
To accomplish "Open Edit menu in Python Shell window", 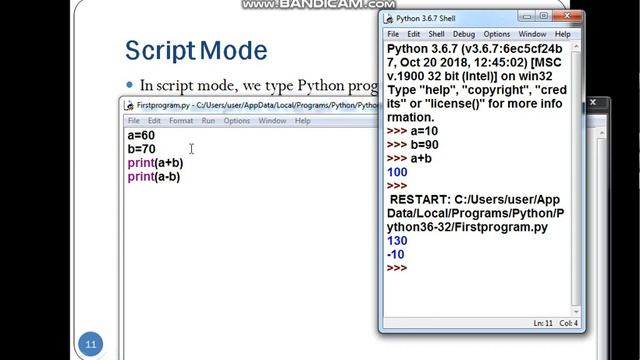I will (x=413, y=34).
